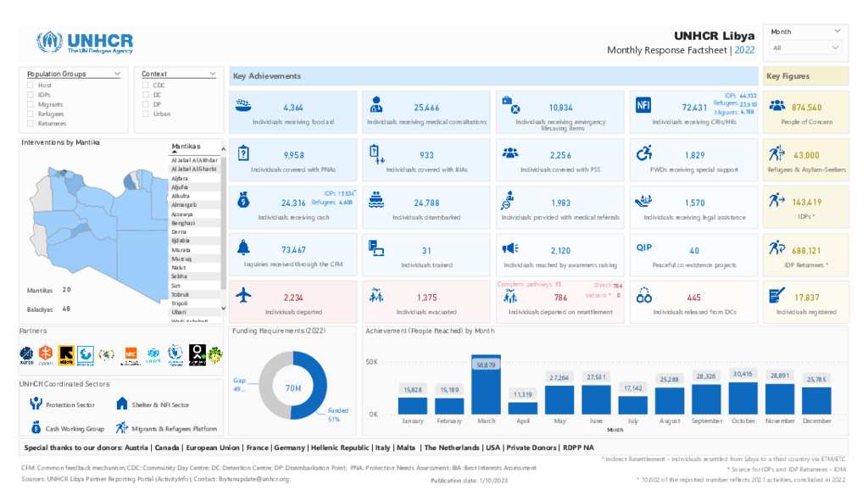
Task: Click the individuals departed airplane icon
Action: coord(243,295)
